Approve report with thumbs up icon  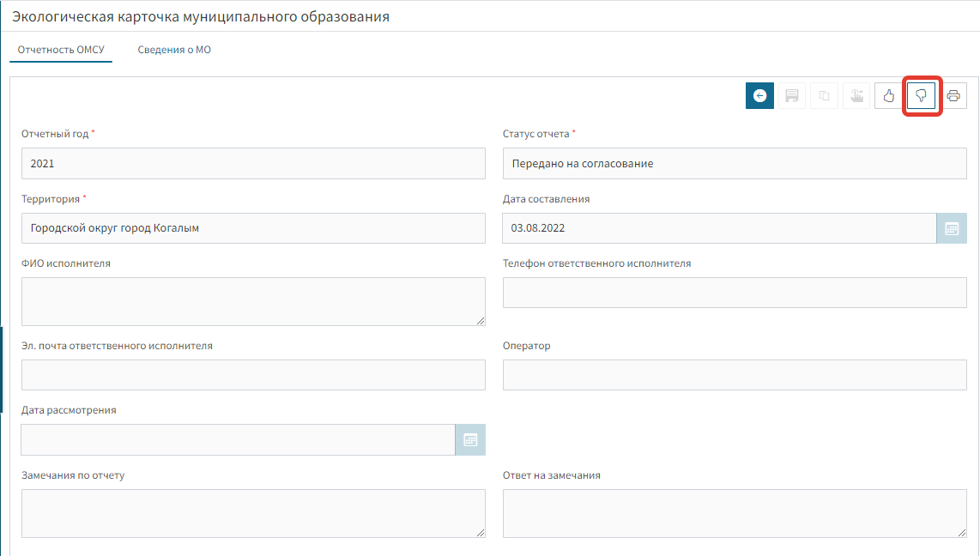(889, 96)
